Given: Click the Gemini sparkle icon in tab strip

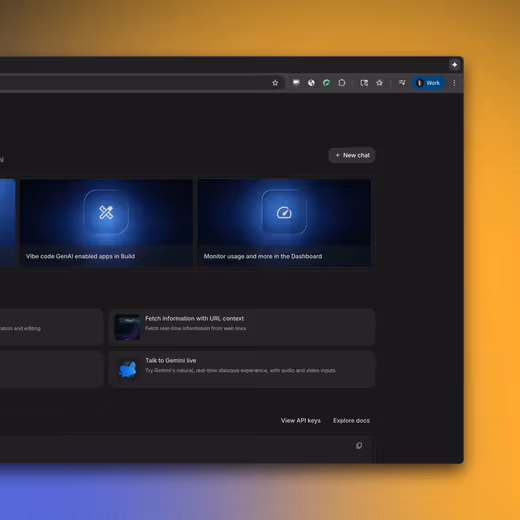Looking at the screenshot, I should [x=454, y=65].
